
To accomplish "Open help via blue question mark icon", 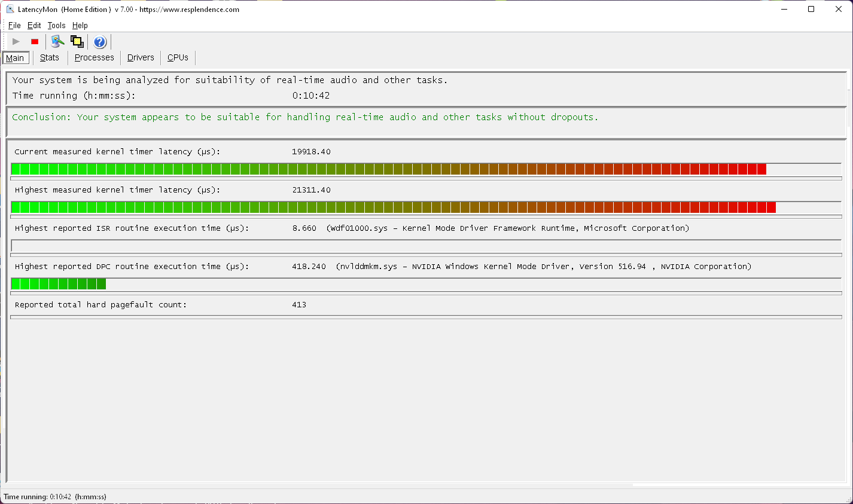I will [x=100, y=41].
